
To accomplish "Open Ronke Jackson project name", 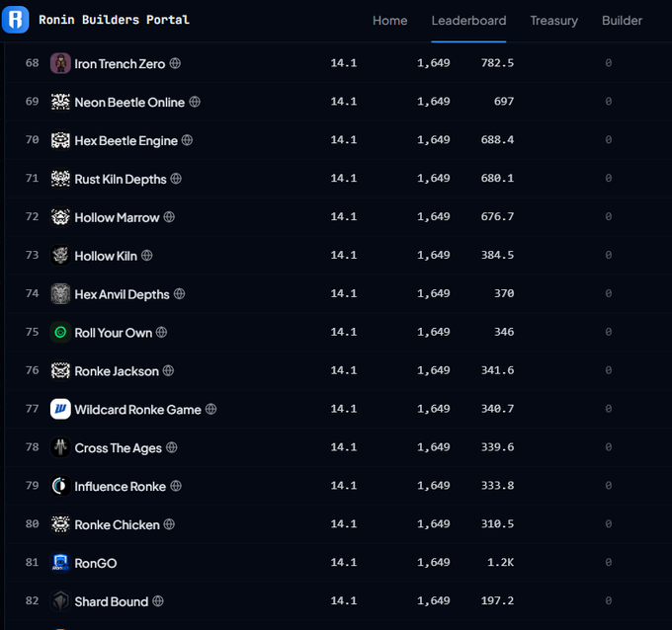I will (x=117, y=371).
